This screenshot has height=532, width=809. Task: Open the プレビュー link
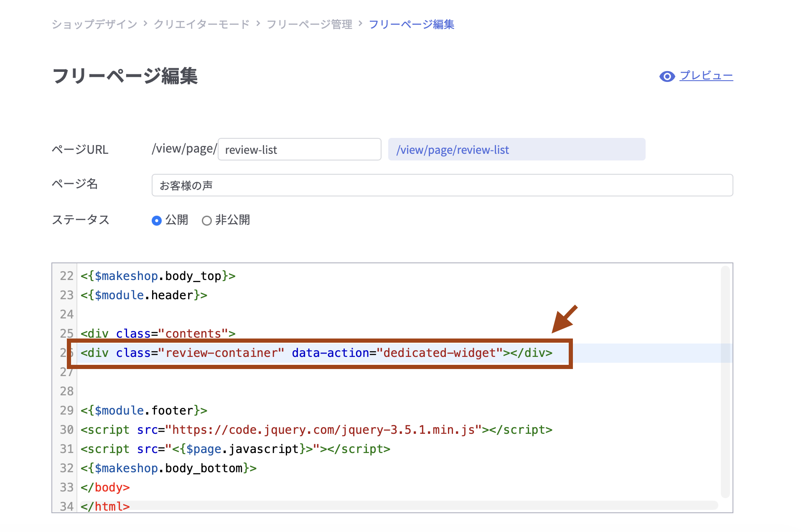(x=706, y=76)
